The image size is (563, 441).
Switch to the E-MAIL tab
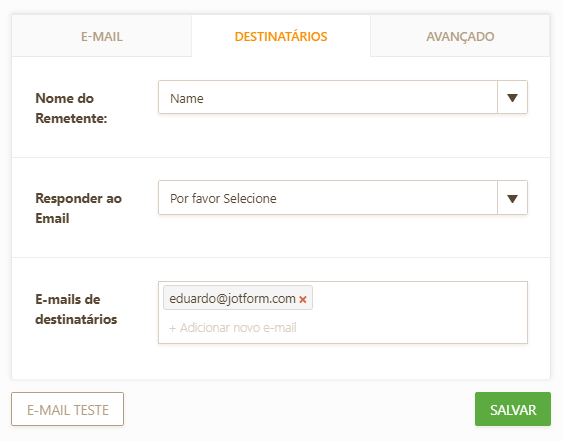[x=102, y=36]
